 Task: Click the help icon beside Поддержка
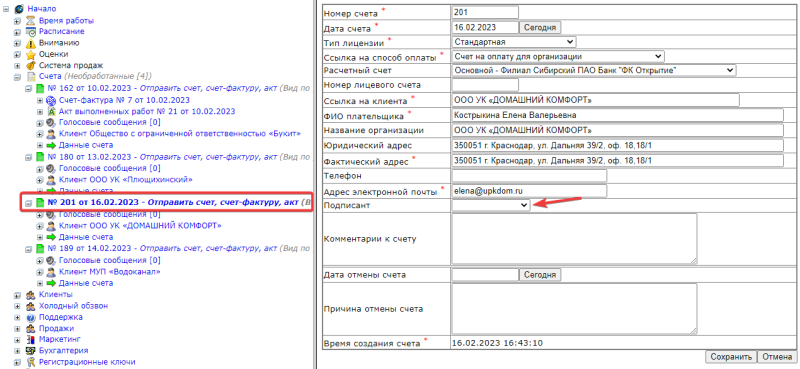31,317
